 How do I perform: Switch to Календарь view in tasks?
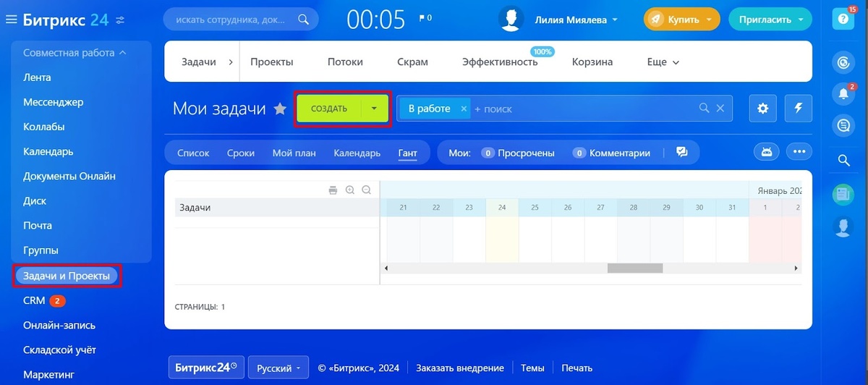(x=357, y=153)
